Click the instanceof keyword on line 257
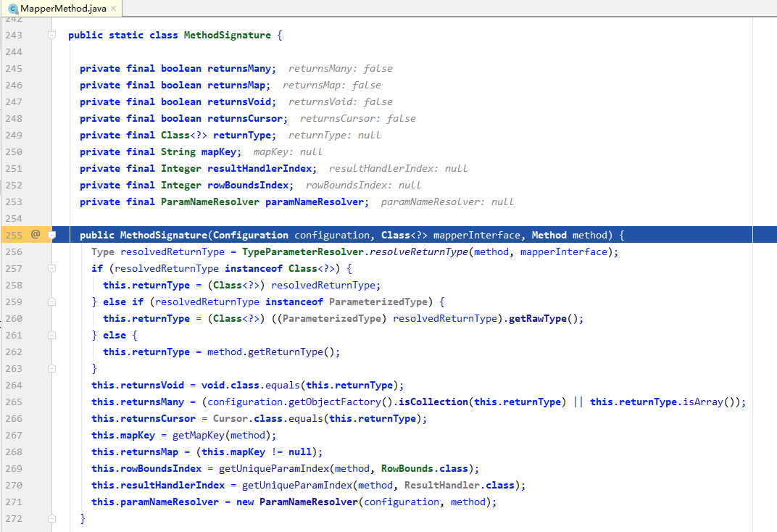 coord(253,268)
